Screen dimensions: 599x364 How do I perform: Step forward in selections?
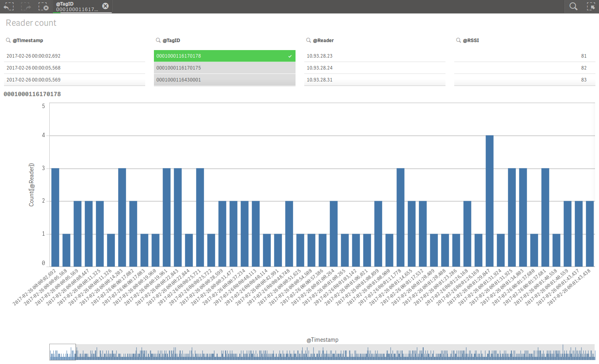click(26, 6)
